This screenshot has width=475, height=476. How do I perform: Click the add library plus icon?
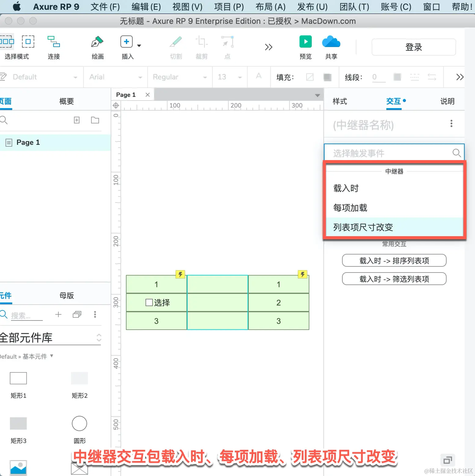click(58, 314)
